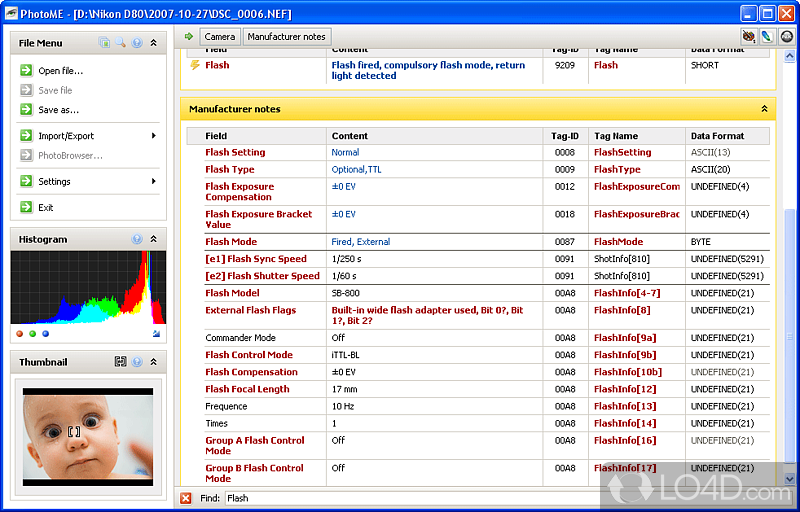Click the paint palette toolbar icon
Image resolution: width=800 pixels, height=512 pixels.
pyautogui.click(x=748, y=36)
